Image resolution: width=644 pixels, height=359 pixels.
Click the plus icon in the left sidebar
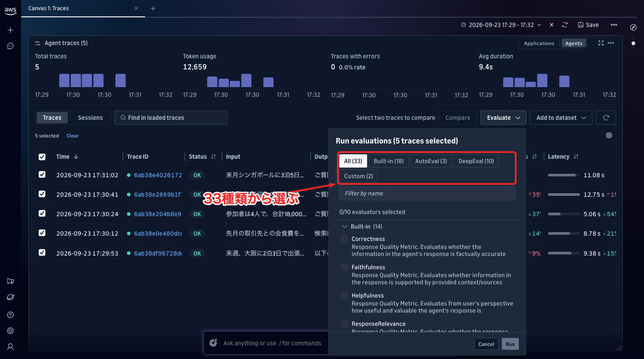(x=11, y=30)
